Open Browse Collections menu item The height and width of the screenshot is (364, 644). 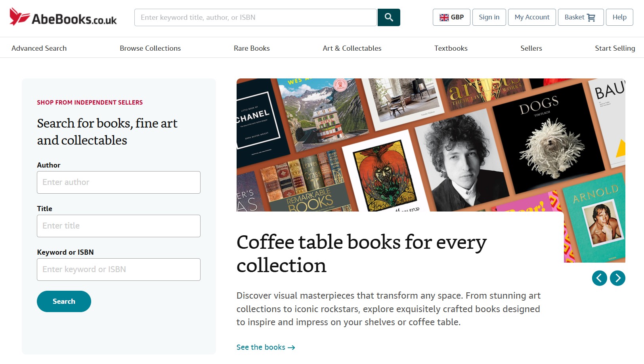pyautogui.click(x=150, y=48)
